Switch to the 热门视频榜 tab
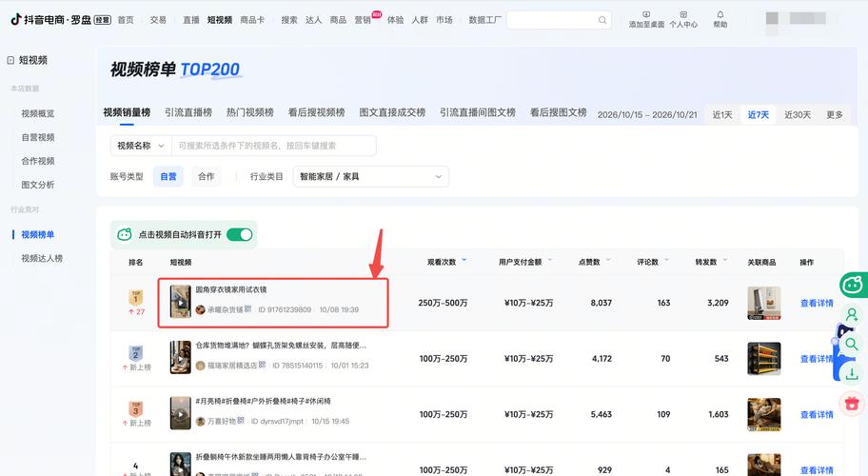 250,112
